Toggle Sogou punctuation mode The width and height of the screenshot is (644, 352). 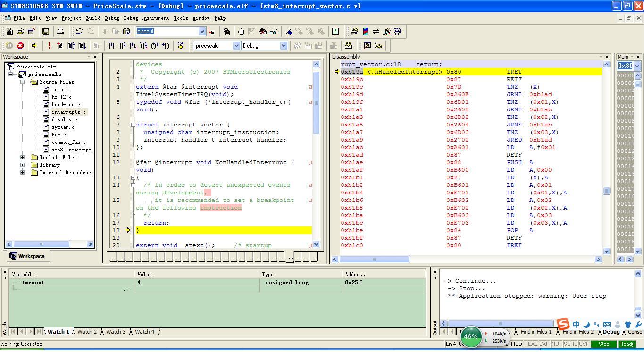click(x=597, y=325)
